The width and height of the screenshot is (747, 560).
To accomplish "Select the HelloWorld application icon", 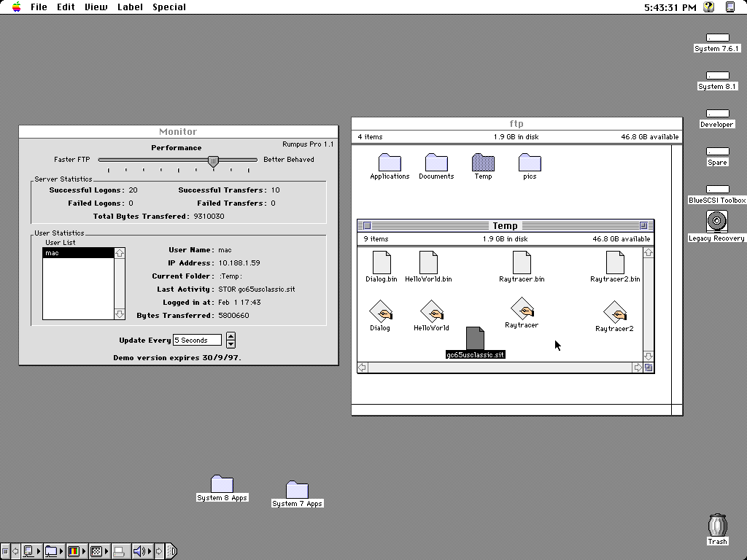I will (x=430, y=310).
